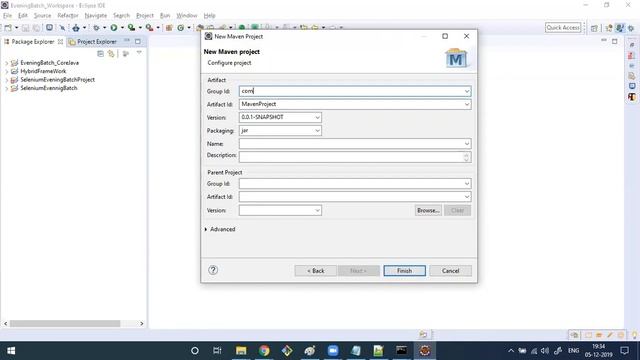The image size is (640, 360).
Task: Maximize the Package Explorer view
Action: pyautogui.click(x=138, y=41)
